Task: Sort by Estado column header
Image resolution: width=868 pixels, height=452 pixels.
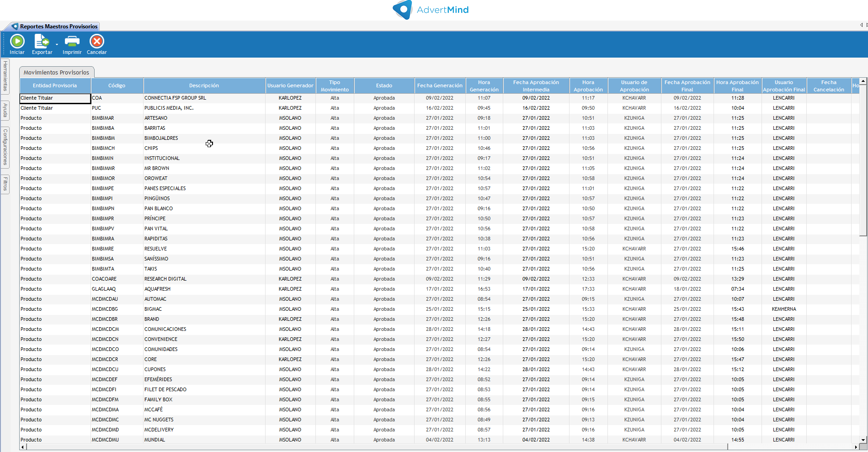Action: tap(384, 85)
